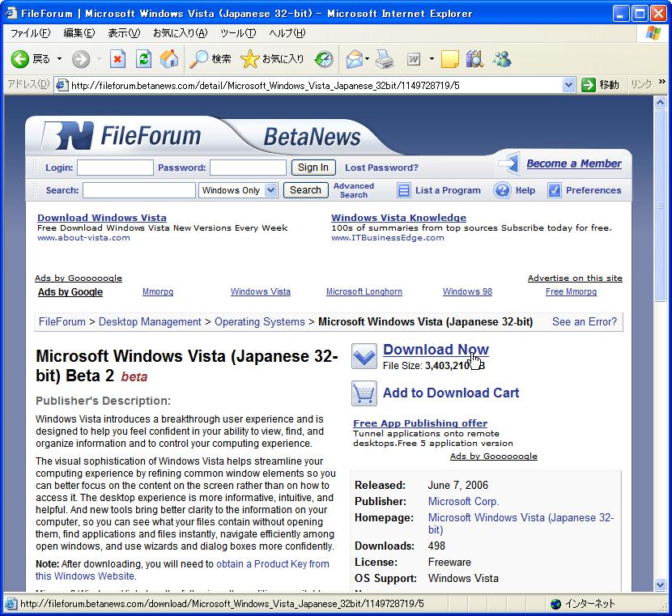Click the Internet zone globe icon
This screenshot has height=616, width=672.
click(x=556, y=604)
